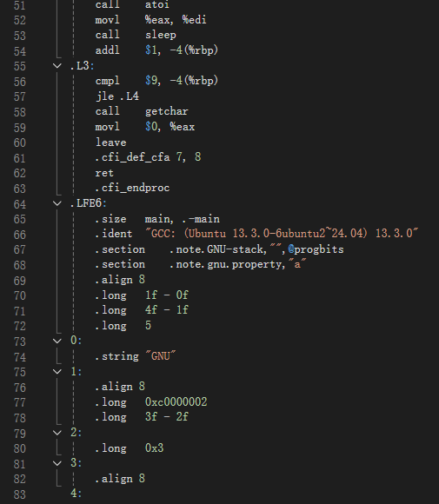Click the "GNU" string literal
Screen dimensions: 439x504
point(161,356)
